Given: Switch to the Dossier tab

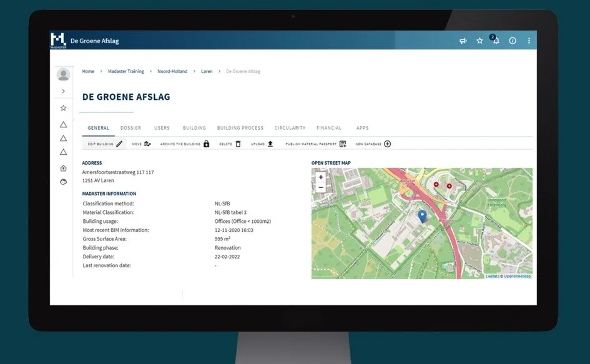Looking at the screenshot, I should tap(130, 128).
